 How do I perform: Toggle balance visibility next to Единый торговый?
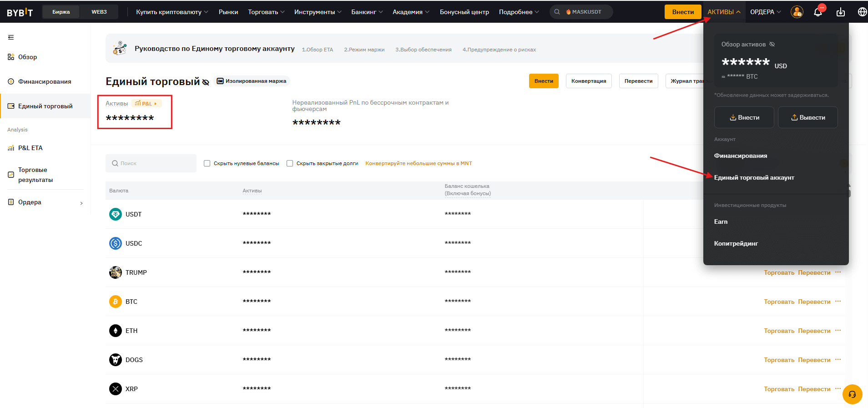[206, 82]
